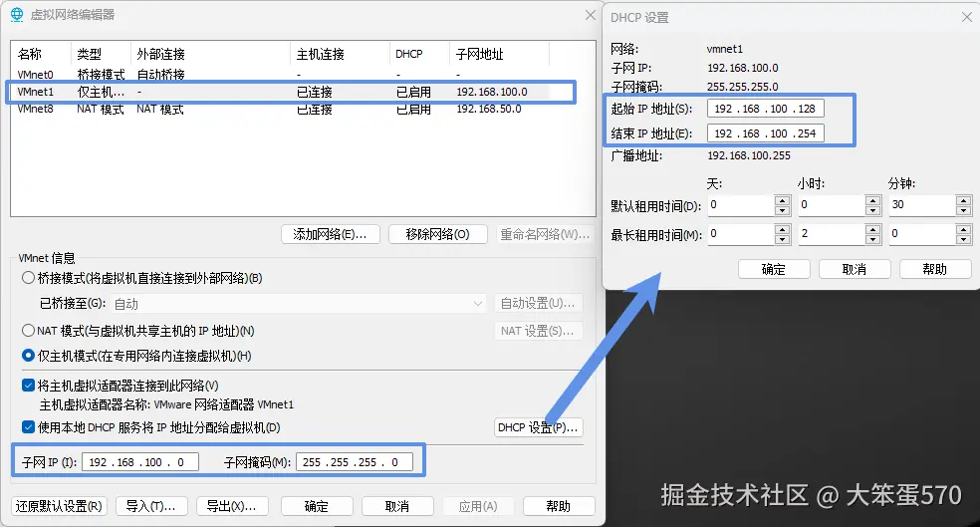Click the 名称 column header
The height and width of the screenshot is (527, 980).
pyautogui.click(x=41, y=55)
